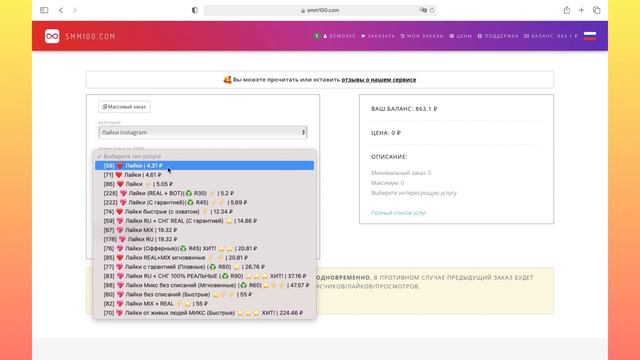Select option [76] Лайки (Офферные)

pyautogui.click(x=204, y=248)
